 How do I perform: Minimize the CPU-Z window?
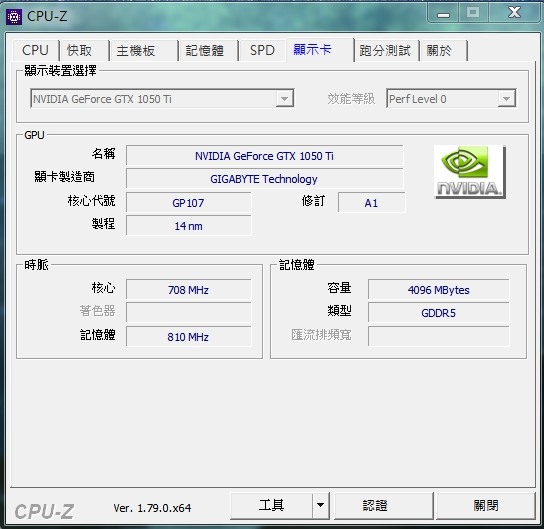pos(443,14)
